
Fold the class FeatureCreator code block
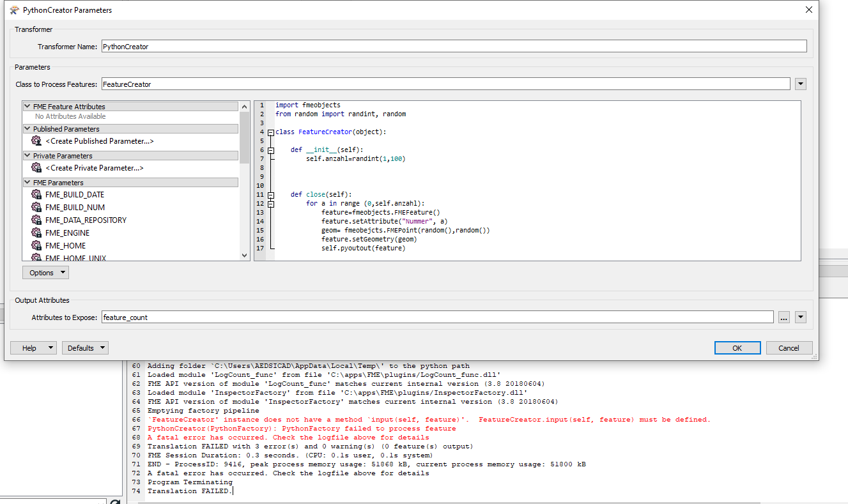click(x=271, y=132)
